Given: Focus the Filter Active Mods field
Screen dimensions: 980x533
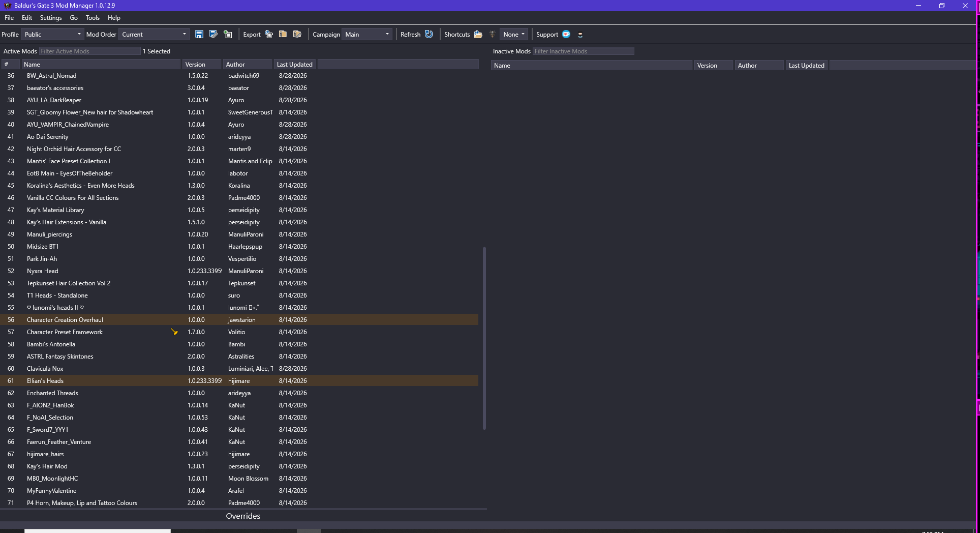Looking at the screenshot, I should (x=89, y=51).
